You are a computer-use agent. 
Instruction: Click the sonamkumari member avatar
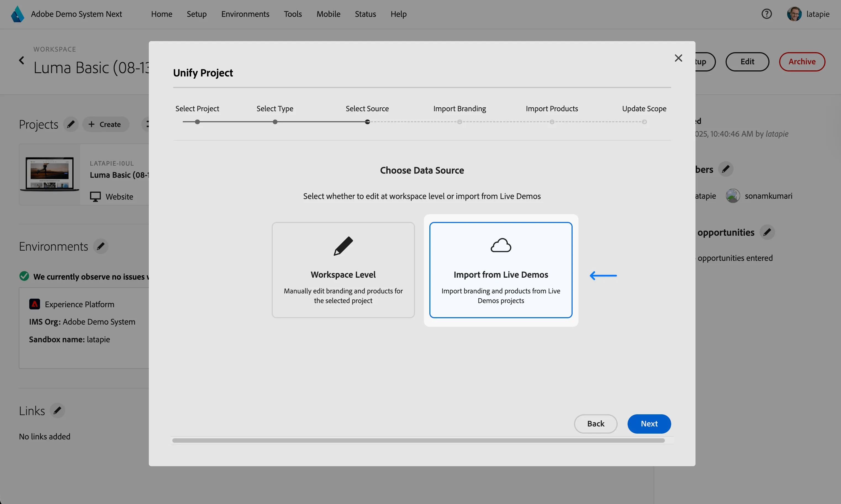[x=733, y=196]
